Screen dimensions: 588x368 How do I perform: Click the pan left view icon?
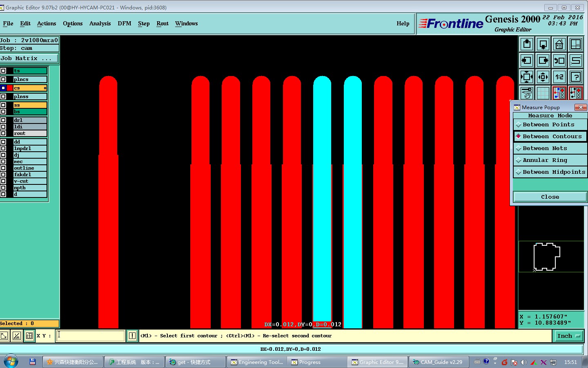527,61
